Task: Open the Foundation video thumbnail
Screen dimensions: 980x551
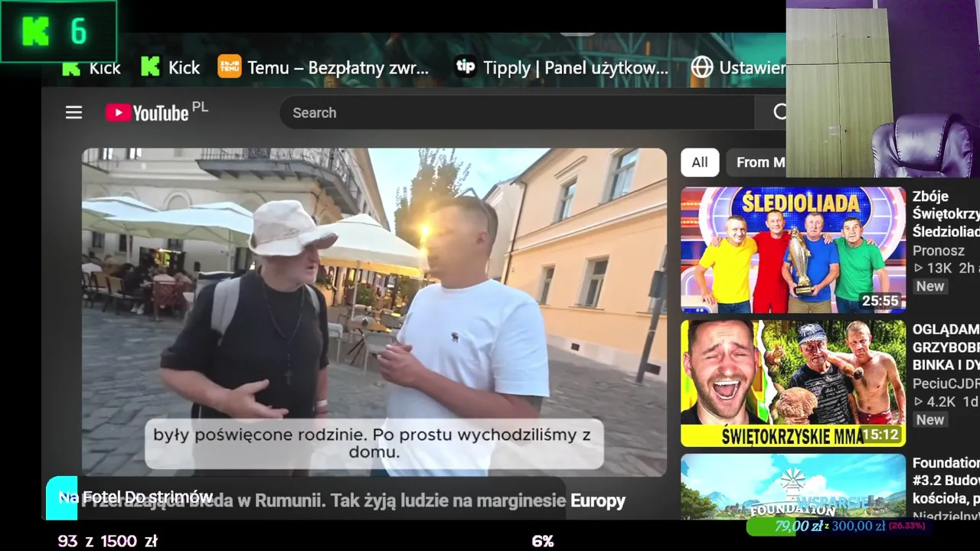Action: tap(793, 487)
